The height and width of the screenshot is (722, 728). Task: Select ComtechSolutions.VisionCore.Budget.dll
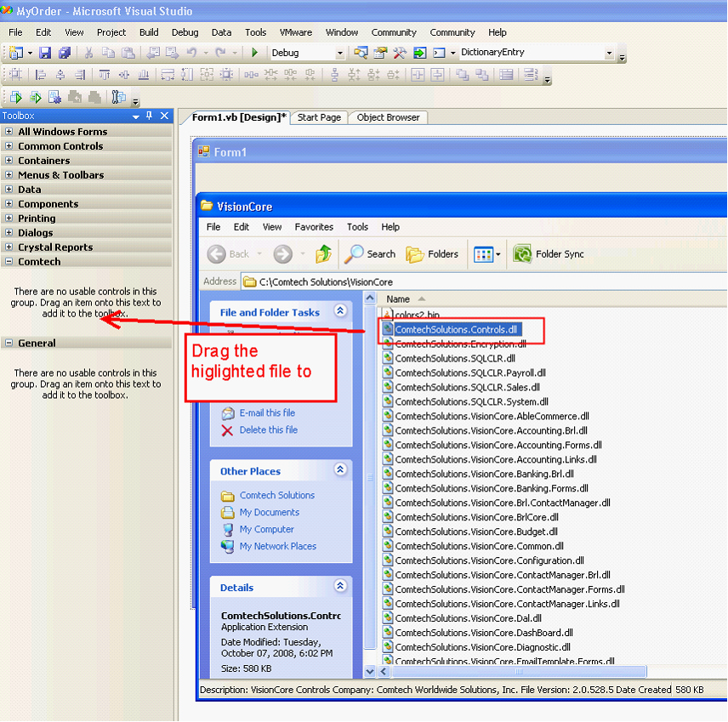[476, 532]
